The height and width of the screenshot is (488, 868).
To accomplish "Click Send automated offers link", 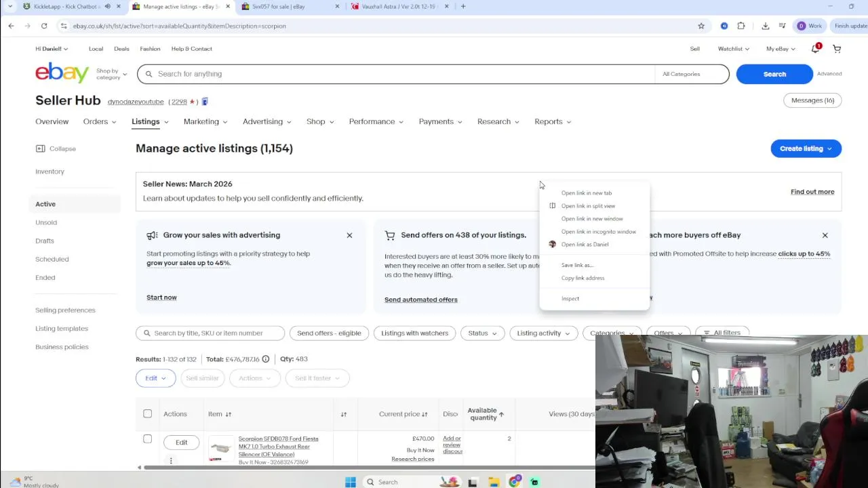I will tap(421, 300).
